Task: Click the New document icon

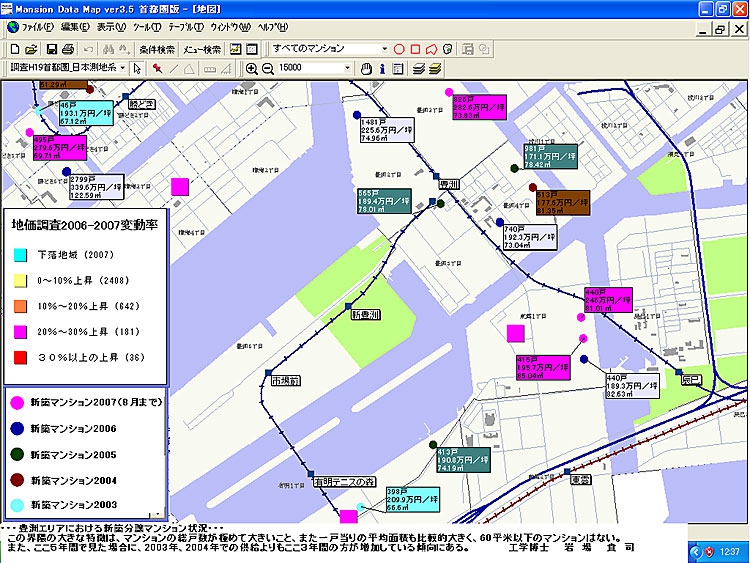Action: [x=15, y=48]
